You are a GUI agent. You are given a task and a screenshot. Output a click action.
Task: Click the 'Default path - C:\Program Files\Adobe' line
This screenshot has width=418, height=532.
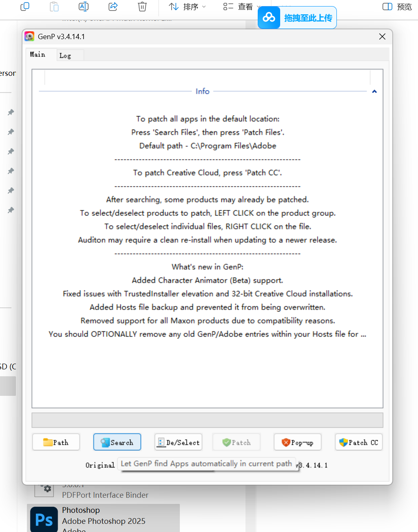click(208, 146)
